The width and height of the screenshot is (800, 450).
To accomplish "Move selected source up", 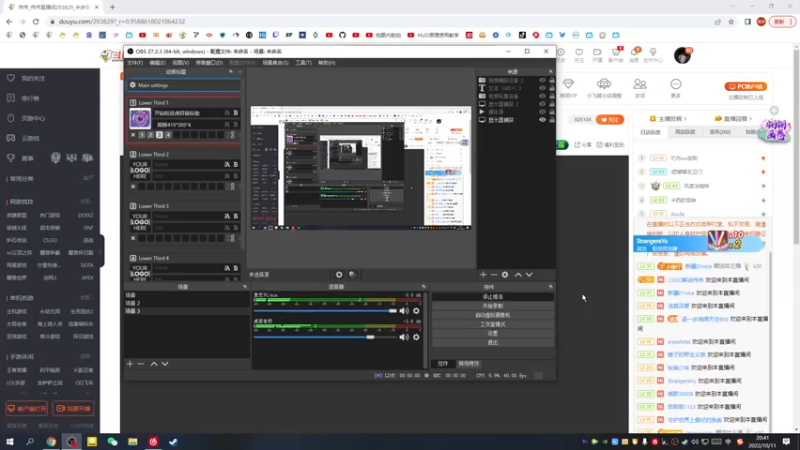I will tap(518, 274).
